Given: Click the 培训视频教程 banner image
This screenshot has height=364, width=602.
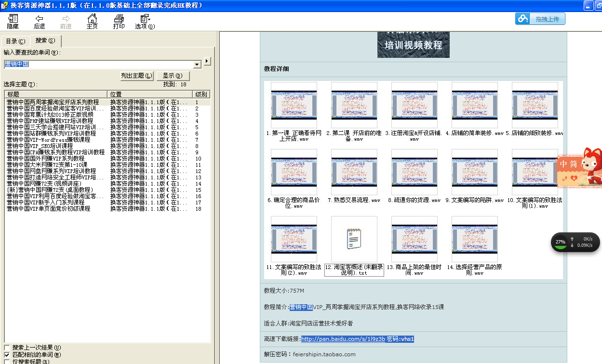Looking at the screenshot, I should click(x=414, y=45).
